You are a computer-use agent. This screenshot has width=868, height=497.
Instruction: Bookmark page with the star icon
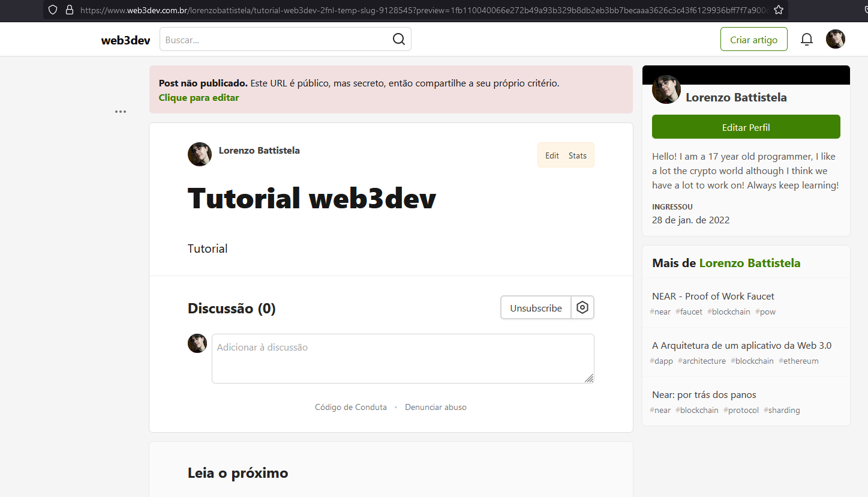[779, 10]
